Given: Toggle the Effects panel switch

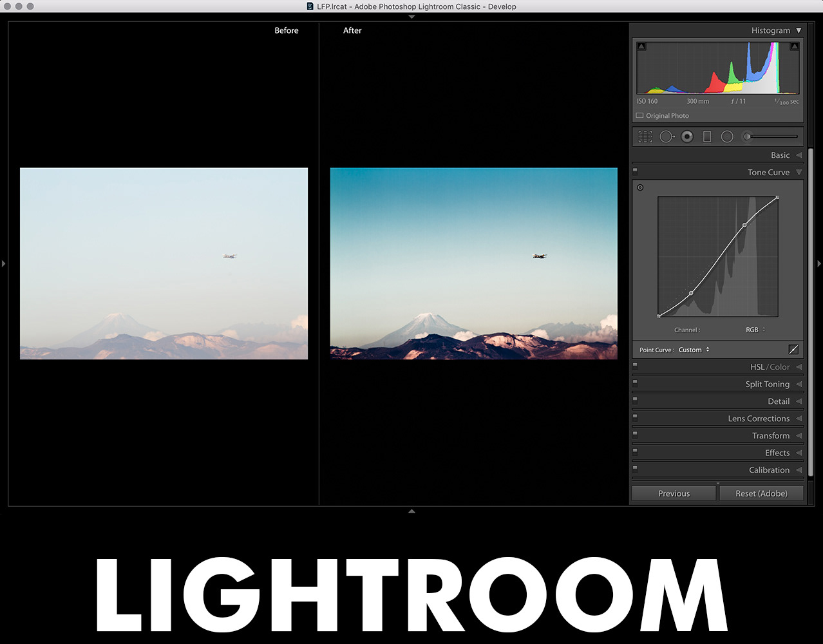Looking at the screenshot, I should pos(635,451).
